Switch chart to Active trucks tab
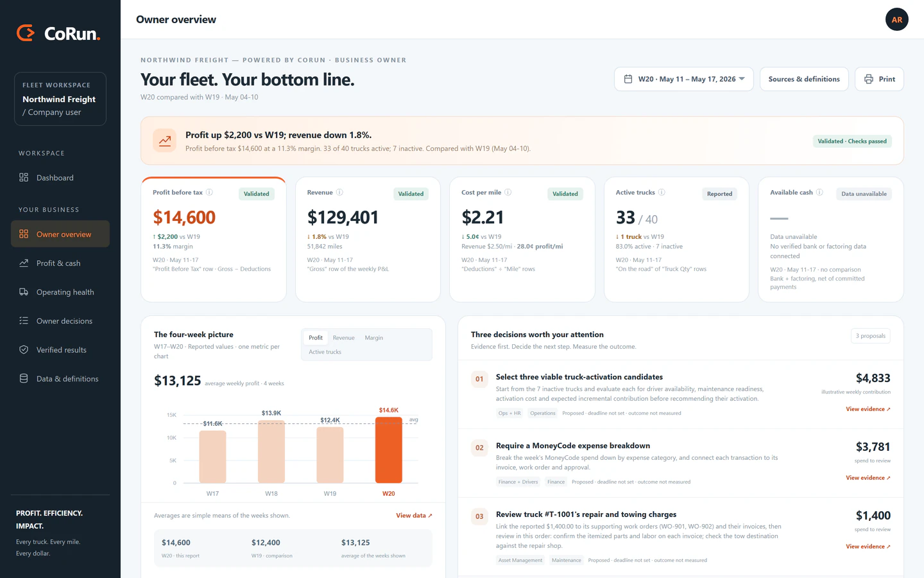This screenshot has width=924, height=578. [x=325, y=352]
